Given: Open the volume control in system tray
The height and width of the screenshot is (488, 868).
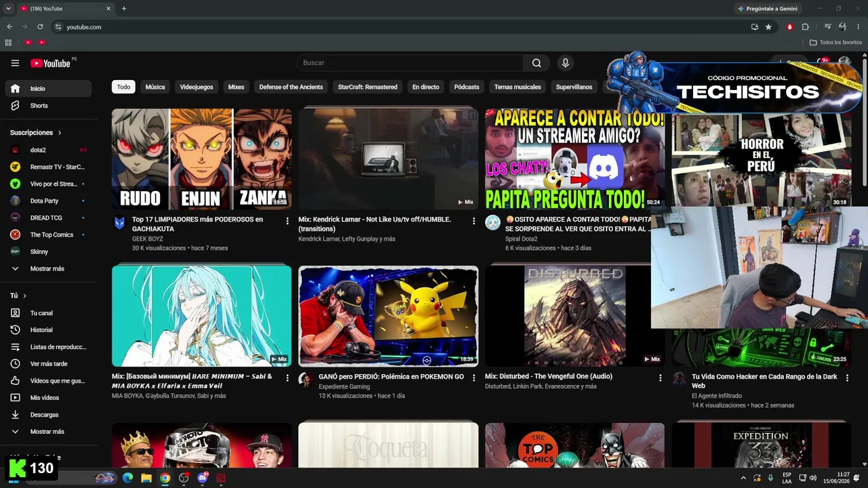Looking at the screenshot, I should pos(812,478).
